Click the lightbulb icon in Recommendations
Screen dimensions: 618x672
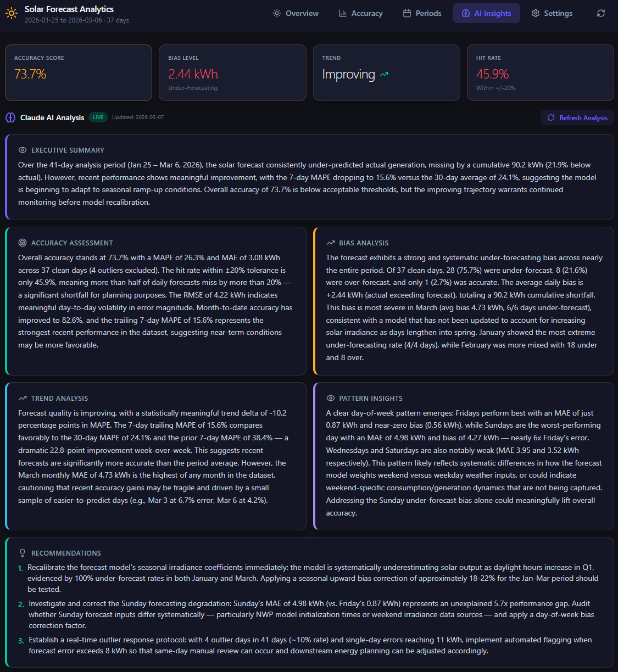23,553
